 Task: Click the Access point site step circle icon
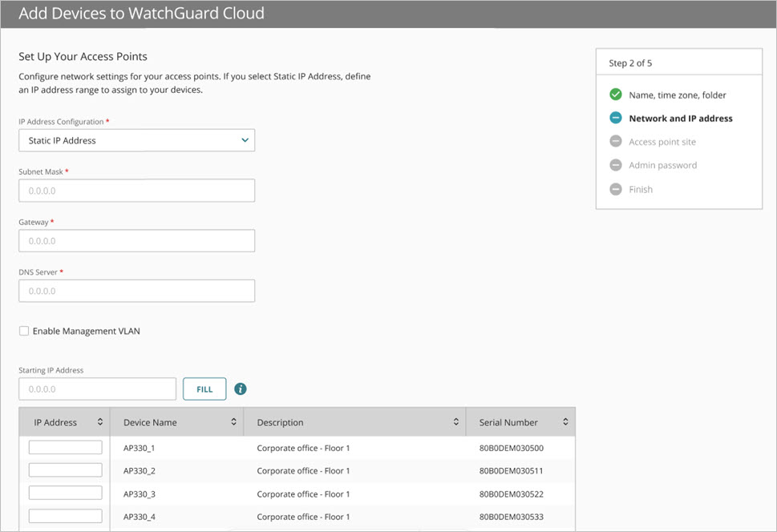pyautogui.click(x=615, y=141)
